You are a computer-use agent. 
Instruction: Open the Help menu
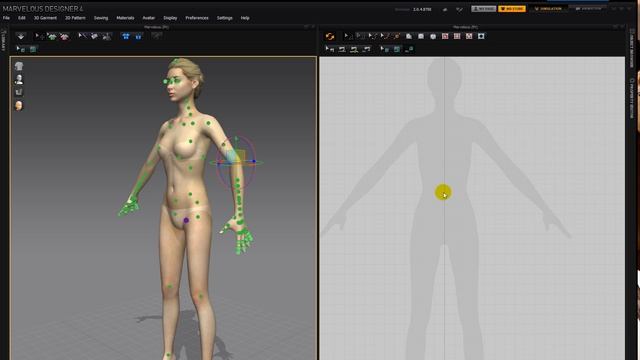tap(245, 18)
